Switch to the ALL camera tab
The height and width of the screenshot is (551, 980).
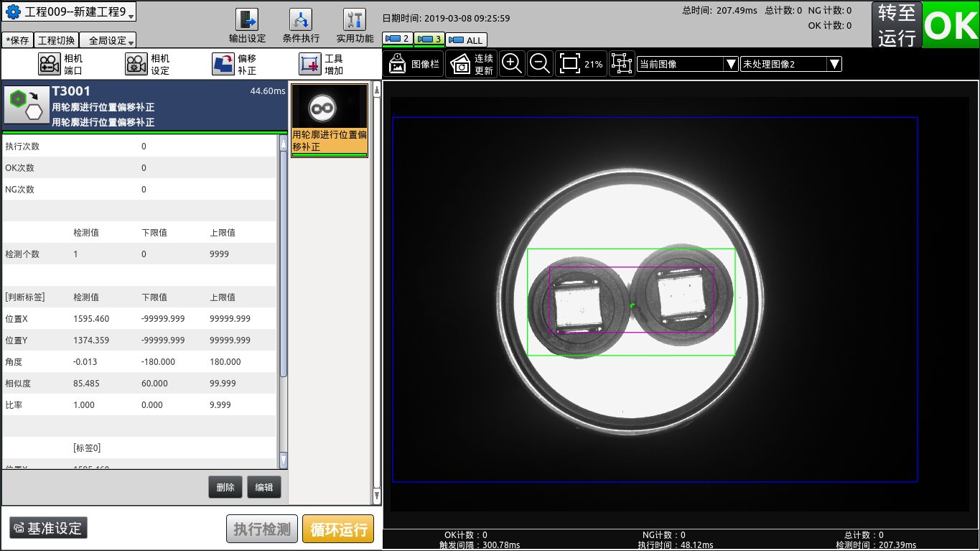(x=467, y=40)
